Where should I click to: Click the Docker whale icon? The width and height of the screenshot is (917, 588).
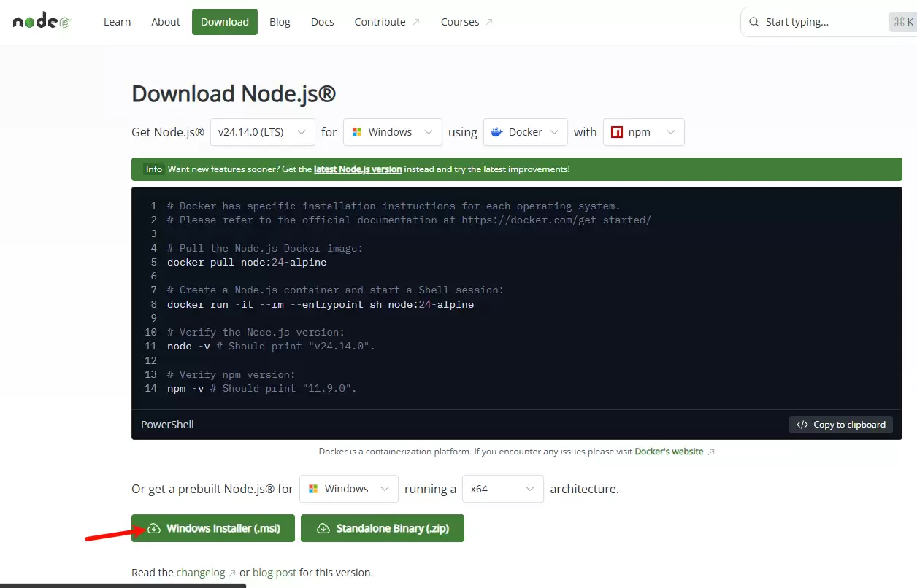(x=497, y=132)
